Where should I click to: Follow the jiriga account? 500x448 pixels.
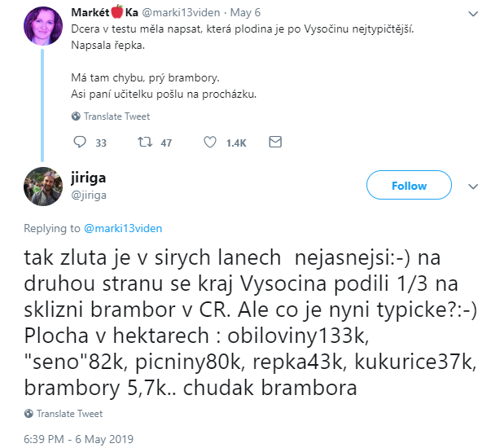[x=409, y=185]
